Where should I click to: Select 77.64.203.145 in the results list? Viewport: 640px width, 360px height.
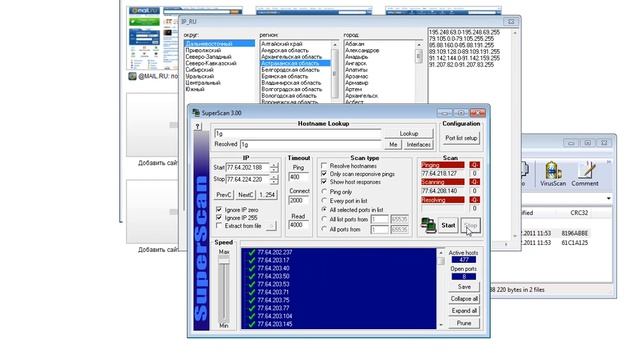pyautogui.click(x=275, y=324)
